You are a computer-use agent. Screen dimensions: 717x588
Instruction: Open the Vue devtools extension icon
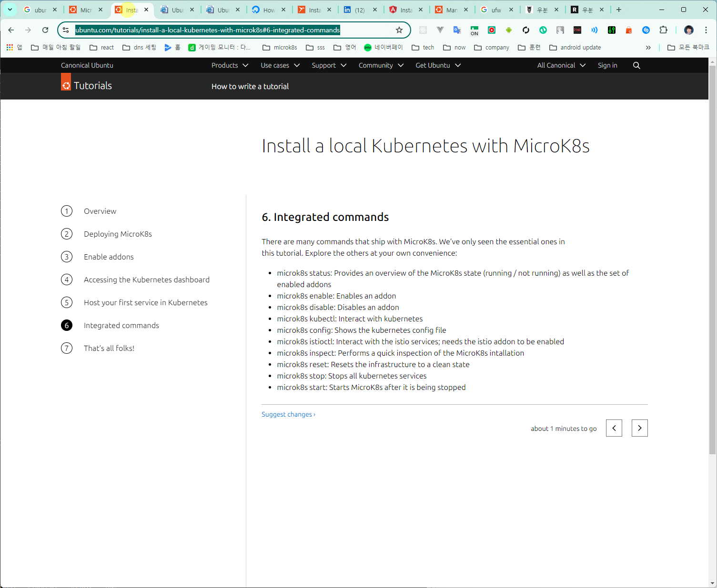[440, 30]
